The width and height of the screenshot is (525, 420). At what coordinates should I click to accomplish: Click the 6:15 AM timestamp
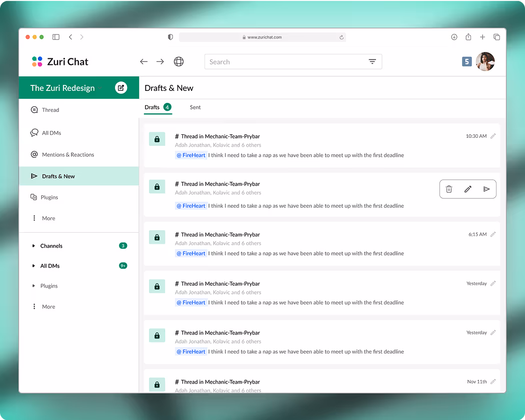point(477,234)
